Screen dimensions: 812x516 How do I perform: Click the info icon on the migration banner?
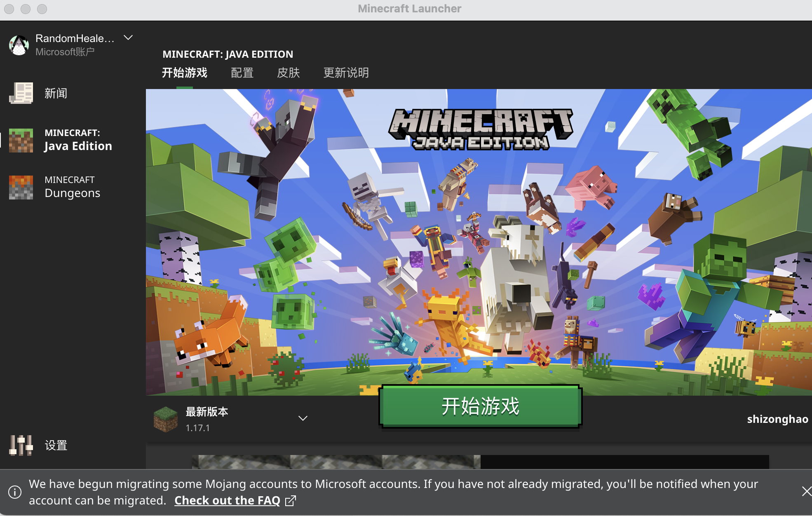point(15,492)
